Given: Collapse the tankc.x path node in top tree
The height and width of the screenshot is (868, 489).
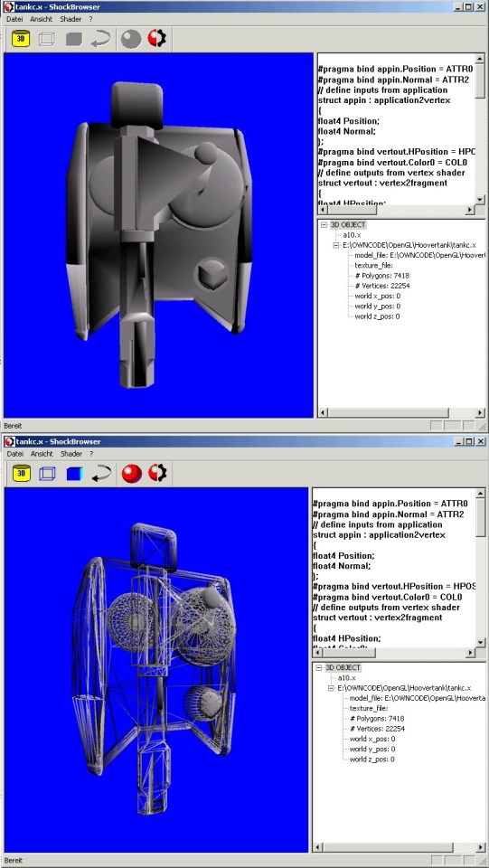Looking at the screenshot, I should tap(336, 245).
